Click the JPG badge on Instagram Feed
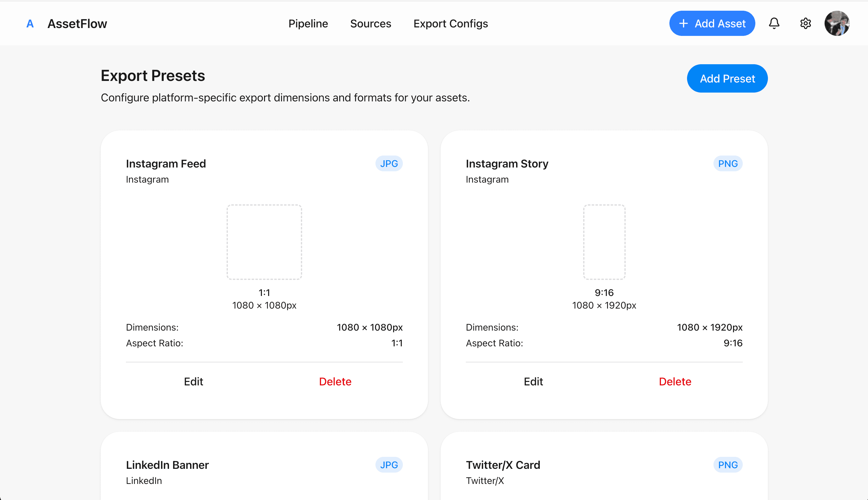This screenshot has height=500, width=868. (x=389, y=163)
